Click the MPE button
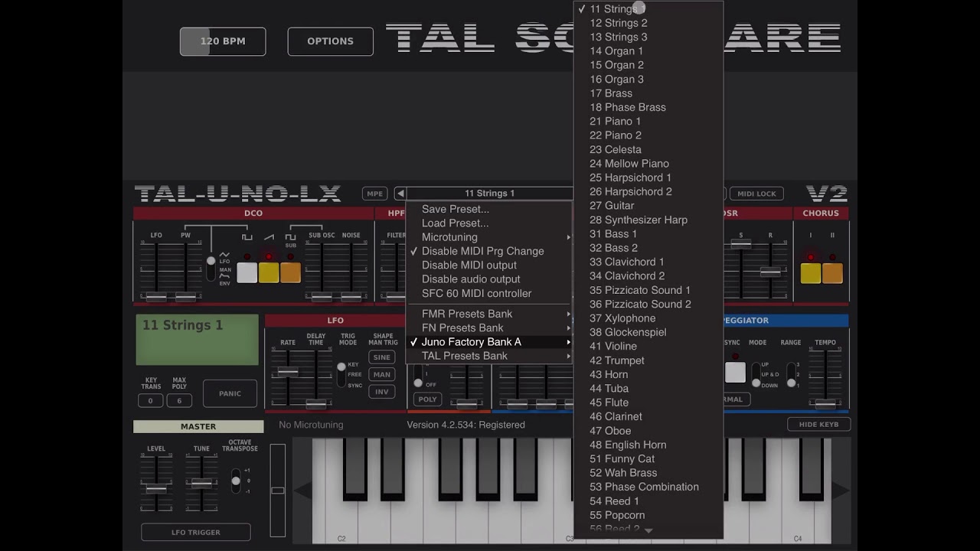980x551 pixels. pos(374,194)
